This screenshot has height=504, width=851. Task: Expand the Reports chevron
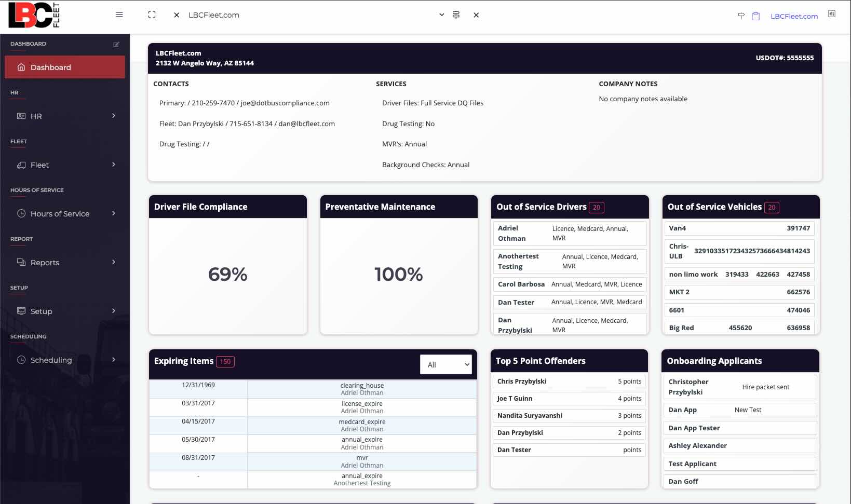[114, 262]
